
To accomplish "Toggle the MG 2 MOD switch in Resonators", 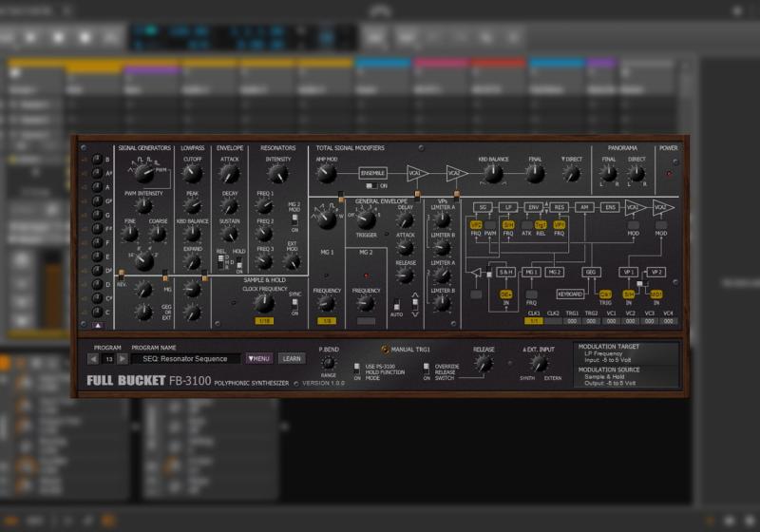I will (x=294, y=219).
